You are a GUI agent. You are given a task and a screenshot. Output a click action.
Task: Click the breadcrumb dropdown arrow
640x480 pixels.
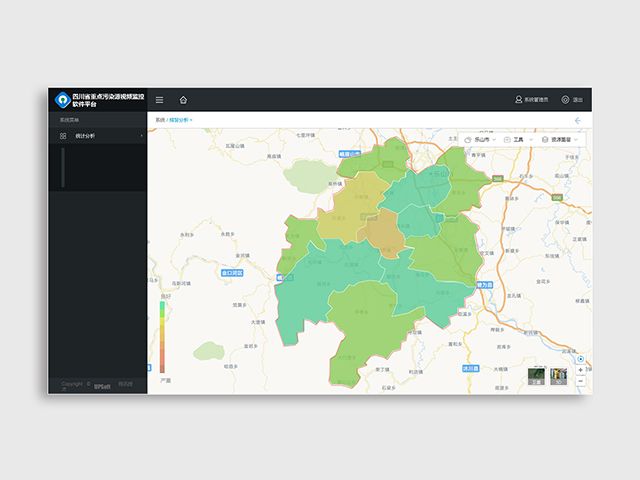click(191, 120)
